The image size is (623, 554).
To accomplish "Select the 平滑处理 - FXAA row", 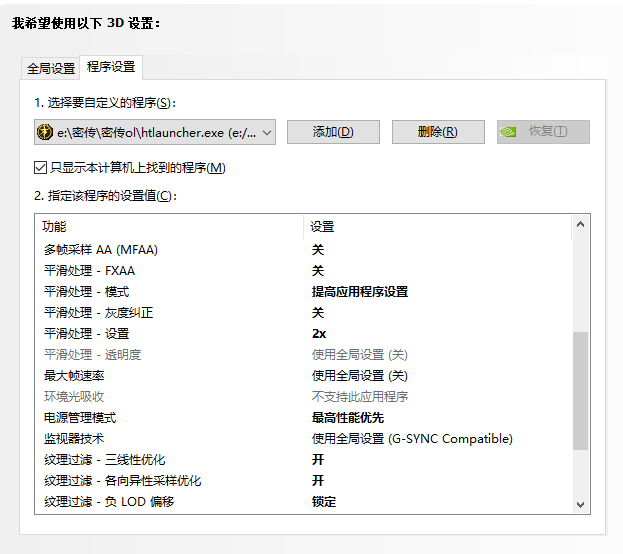I will (x=304, y=271).
